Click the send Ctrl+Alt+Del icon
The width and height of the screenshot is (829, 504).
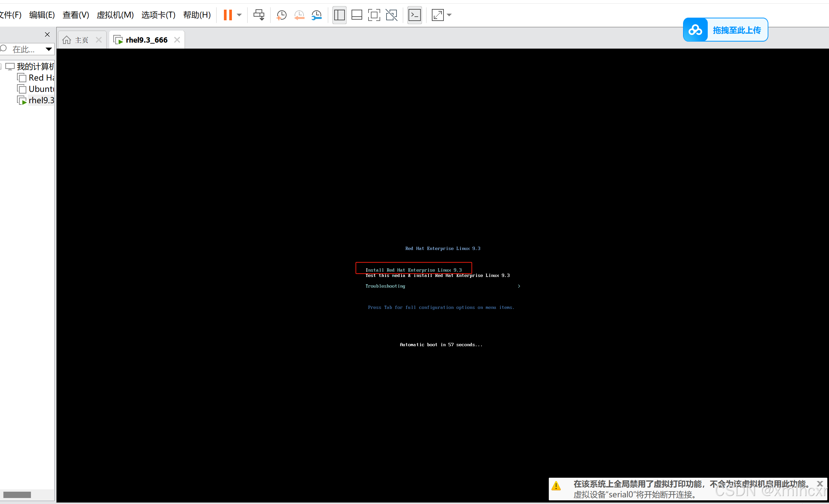259,15
